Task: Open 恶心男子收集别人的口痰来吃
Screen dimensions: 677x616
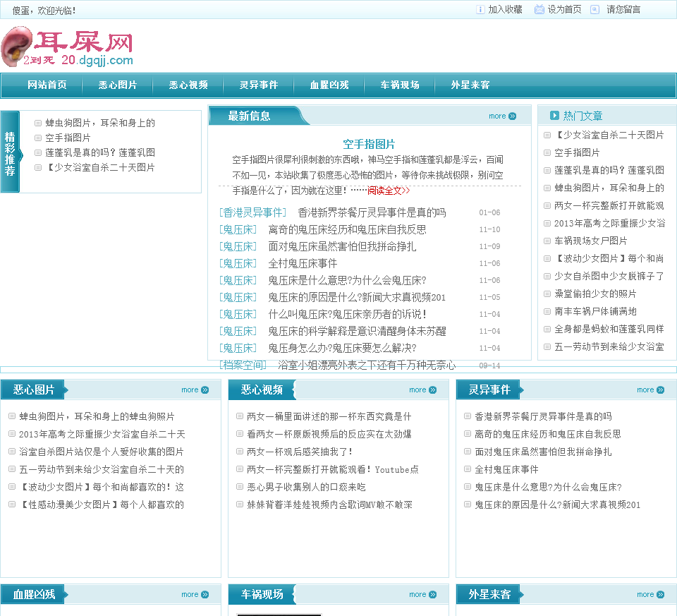Action: [306, 488]
